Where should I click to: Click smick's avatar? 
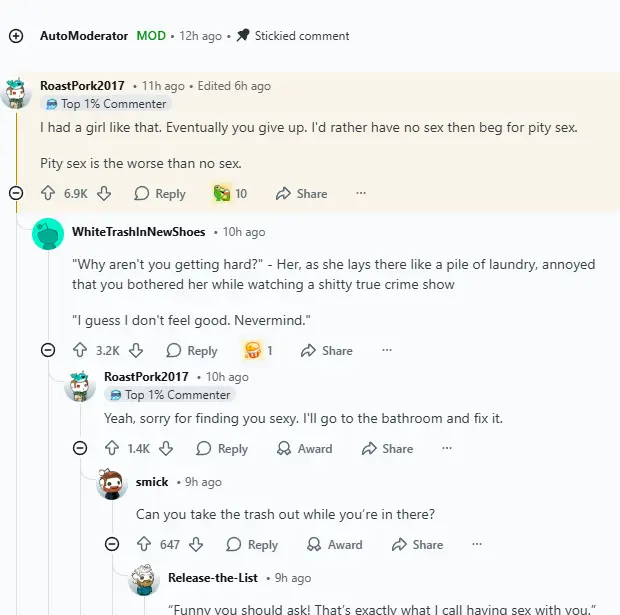pyautogui.click(x=112, y=485)
